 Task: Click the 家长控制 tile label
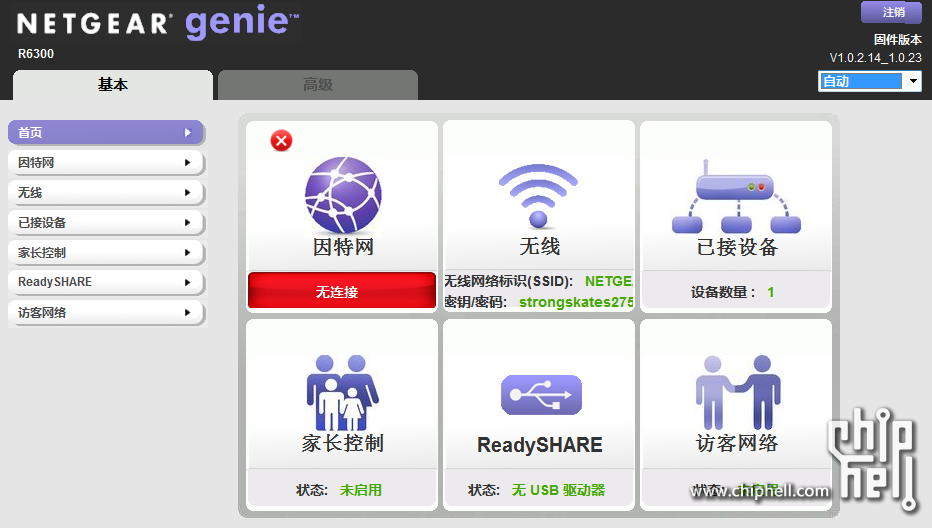342,443
